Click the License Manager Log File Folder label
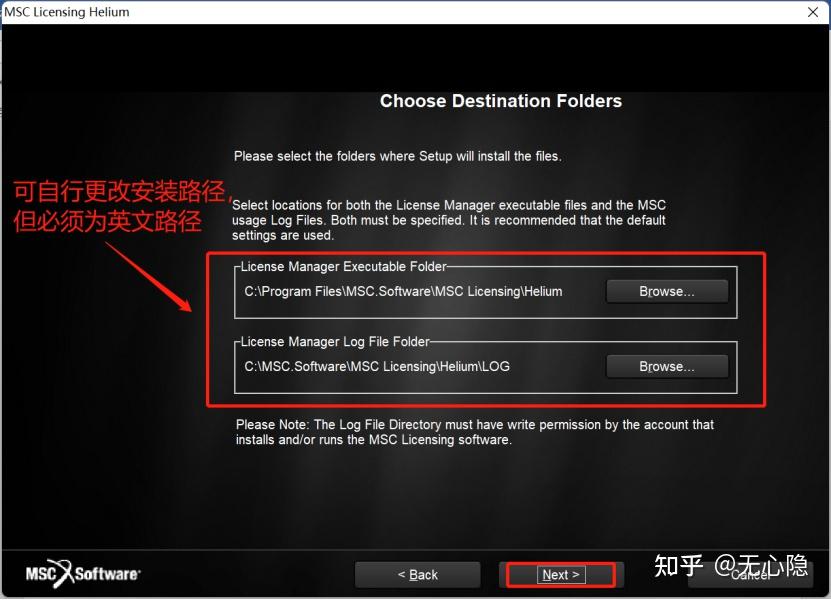This screenshot has width=831, height=600. coord(335,342)
